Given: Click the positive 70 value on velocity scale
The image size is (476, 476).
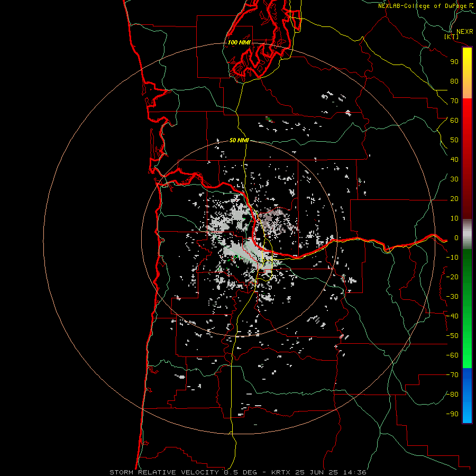Looking at the screenshot, I should point(454,101).
